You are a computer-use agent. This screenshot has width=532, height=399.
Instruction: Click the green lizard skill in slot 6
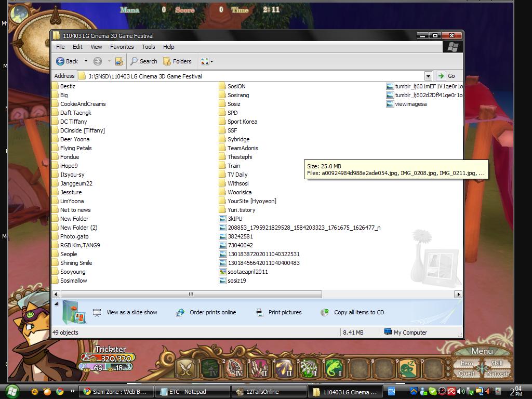(334, 369)
